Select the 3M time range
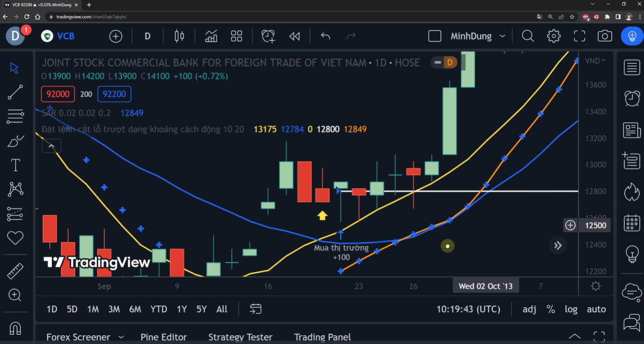 [114, 309]
